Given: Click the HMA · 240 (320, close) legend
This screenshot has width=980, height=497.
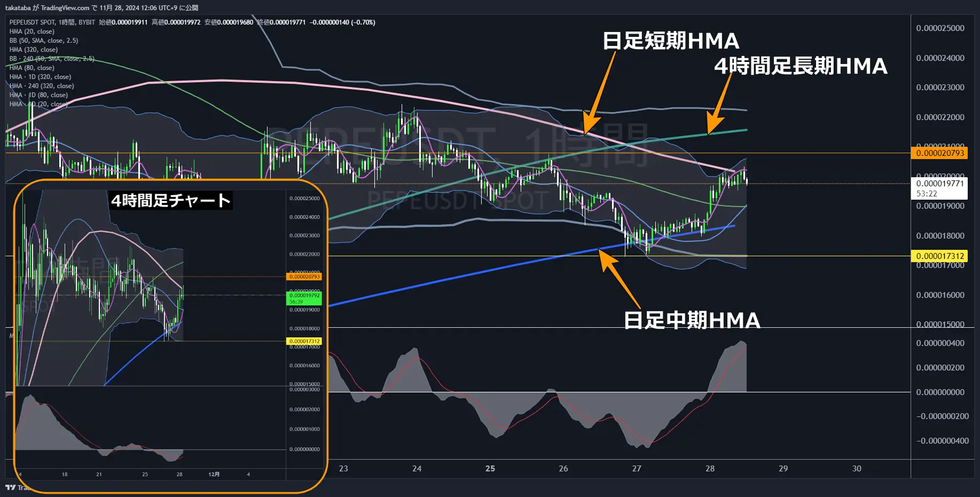Looking at the screenshot, I should pos(42,86).
